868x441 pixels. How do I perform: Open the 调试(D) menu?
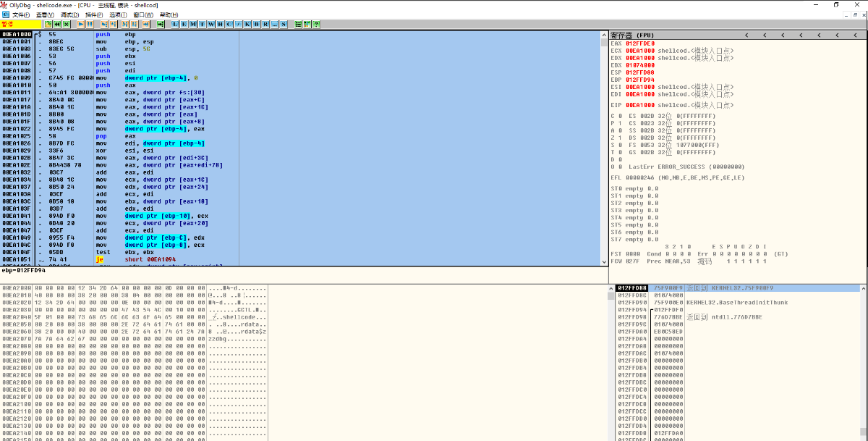point(69,14)
